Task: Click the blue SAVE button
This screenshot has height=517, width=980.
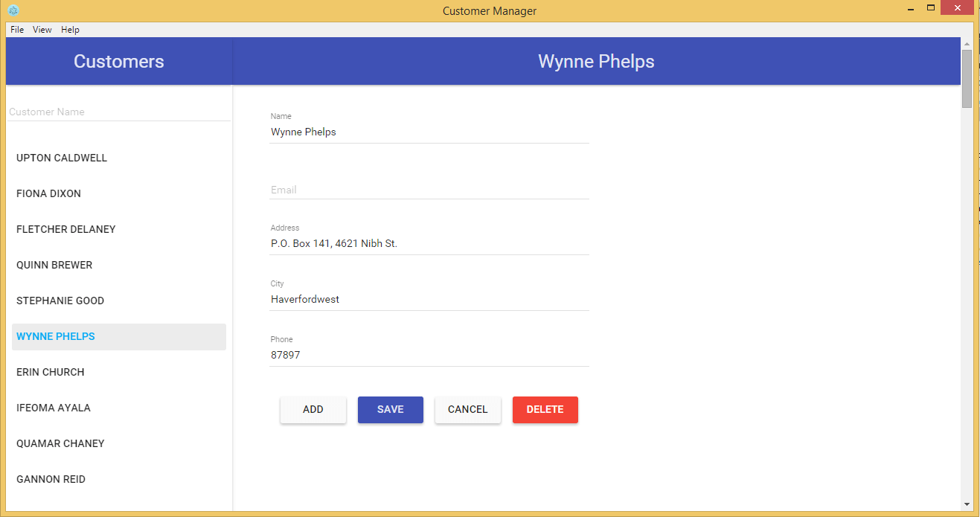Action: 391,410
